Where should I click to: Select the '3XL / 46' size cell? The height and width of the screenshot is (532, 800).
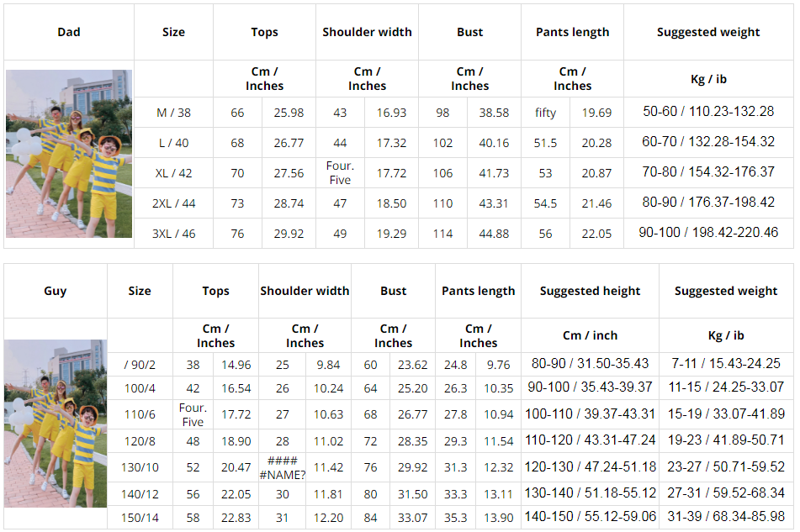173,234
